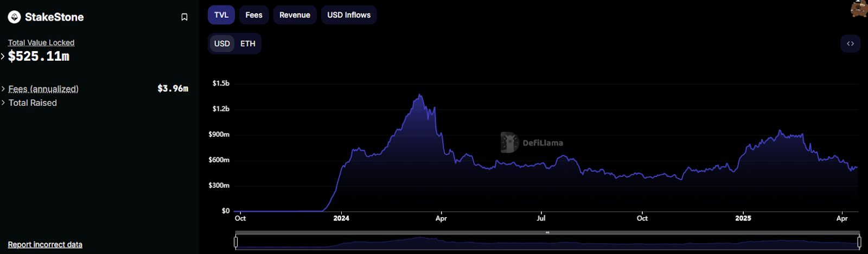The height and width of the screenshot is (254, 868).
Task: Switch to the Revenue chart tab
Action: (x=295, y=15)
